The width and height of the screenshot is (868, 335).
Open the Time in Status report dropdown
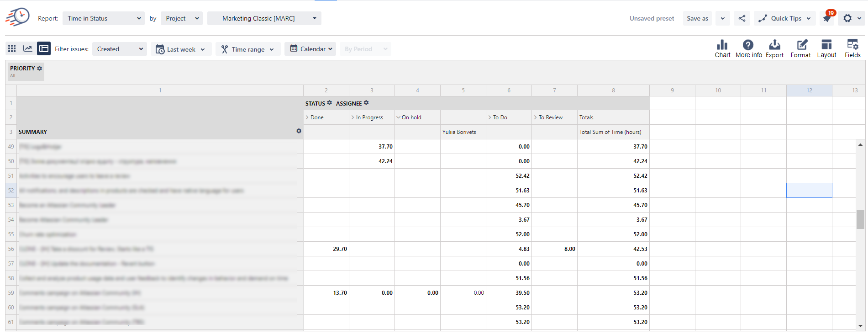pos(104,18)
